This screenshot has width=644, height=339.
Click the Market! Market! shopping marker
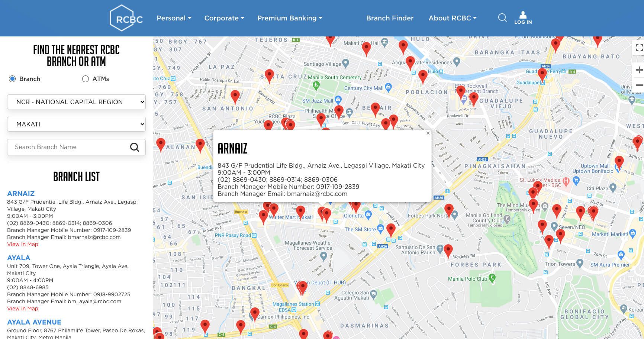point(632,233)
